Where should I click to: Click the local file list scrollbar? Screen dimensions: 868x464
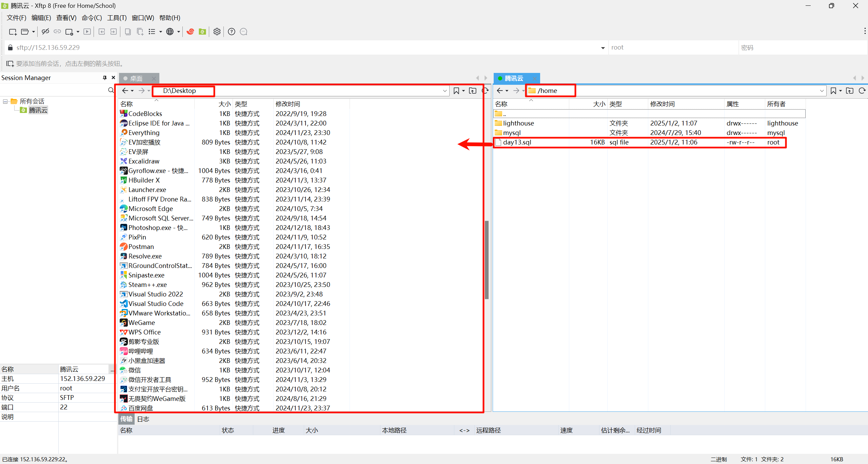point(487,259)
